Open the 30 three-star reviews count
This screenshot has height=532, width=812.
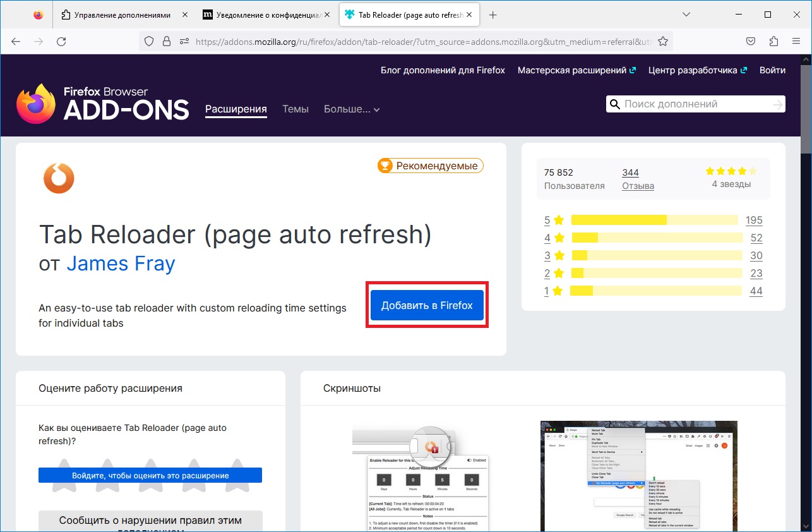(x=756, y=255)
